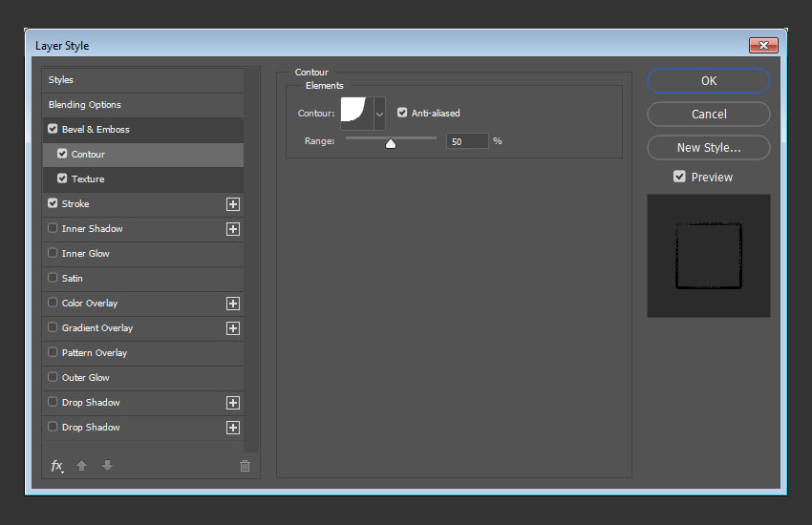Click the New Style... button

709,148
